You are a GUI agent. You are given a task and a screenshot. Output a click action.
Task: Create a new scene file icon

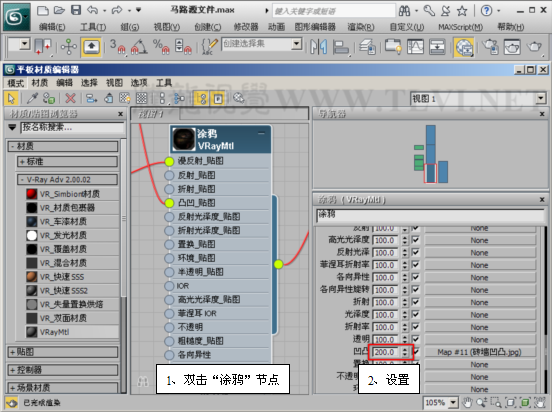tap(43, 10)
